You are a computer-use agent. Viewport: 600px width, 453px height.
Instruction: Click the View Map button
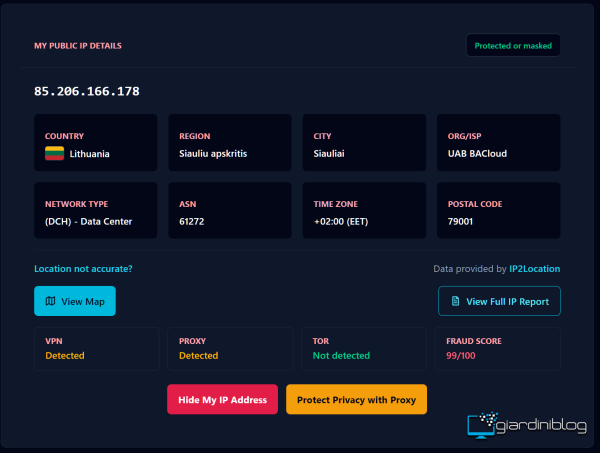[75, 301]
